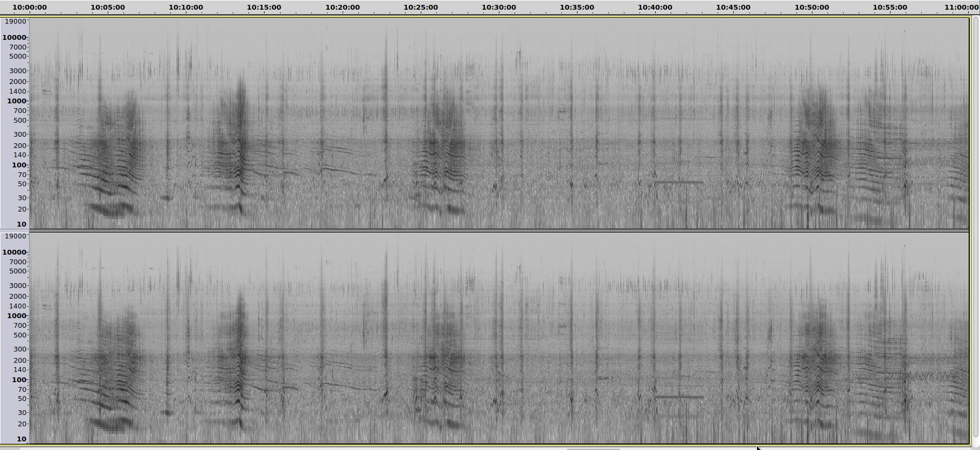The image size is (980, 450).
Task: Select 300 on the lower channel frequency scale
Action: pyautogui.click(x=20, y=349)
